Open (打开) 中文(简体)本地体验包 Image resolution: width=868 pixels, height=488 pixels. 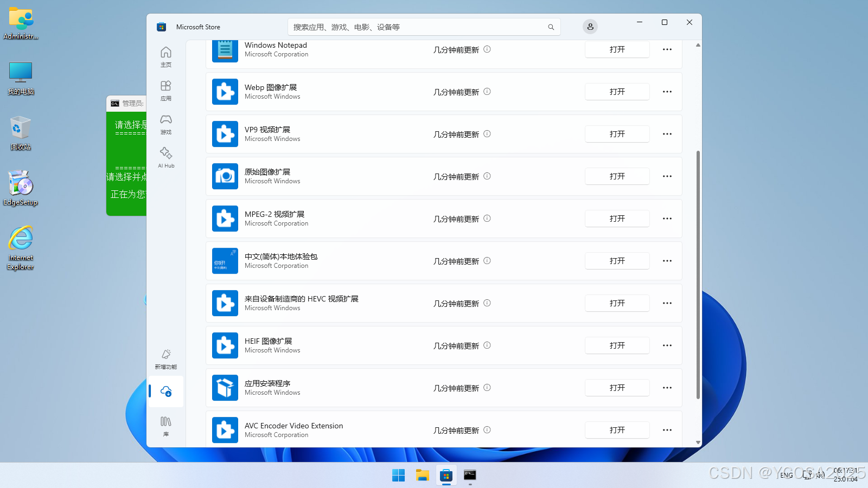(617, 261)
